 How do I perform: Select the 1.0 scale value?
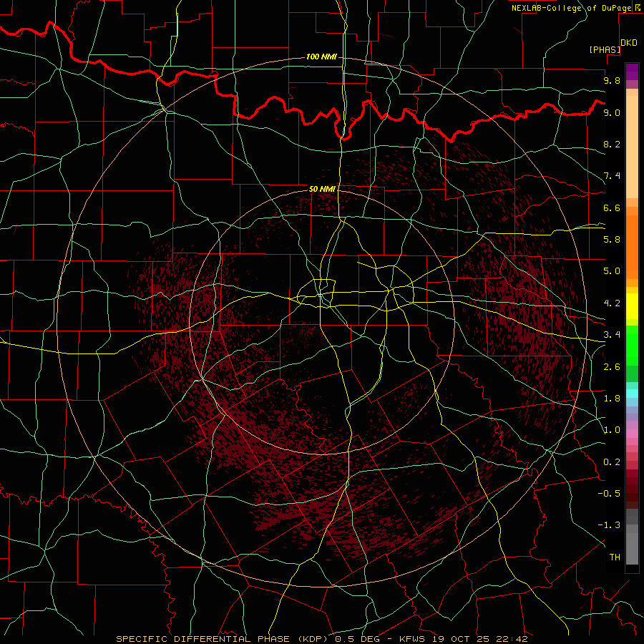[612, 430]
